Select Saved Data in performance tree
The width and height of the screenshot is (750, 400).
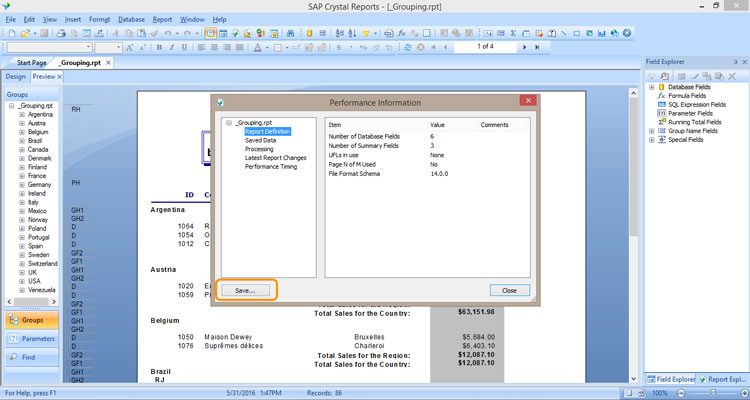coord(260,140)
